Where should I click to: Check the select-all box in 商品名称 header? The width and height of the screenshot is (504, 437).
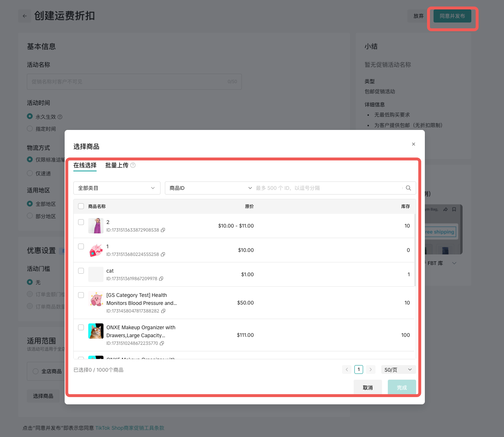[x=81, y=206]
